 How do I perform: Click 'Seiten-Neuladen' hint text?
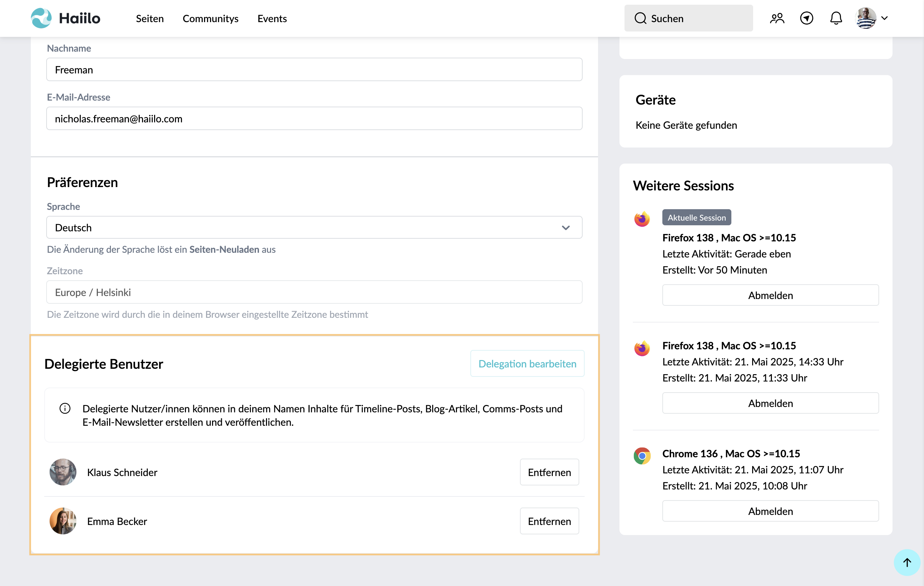tap(224, 249)
